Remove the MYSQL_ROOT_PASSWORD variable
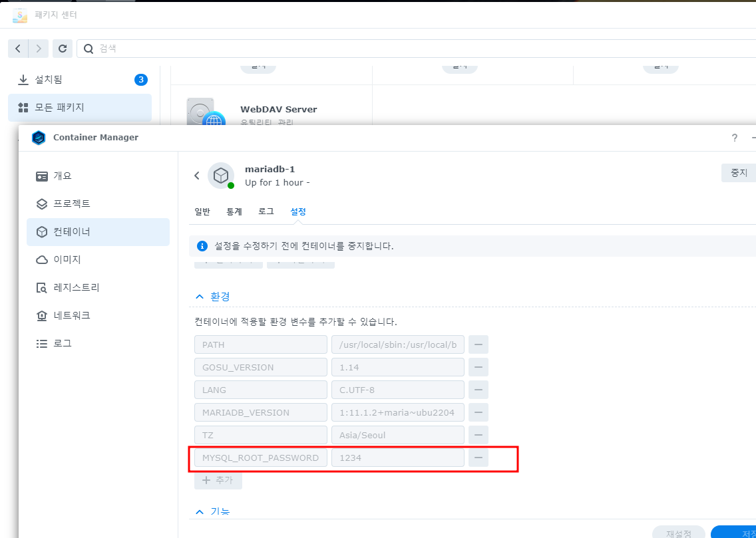756x538 pixels. pos(478,458)
